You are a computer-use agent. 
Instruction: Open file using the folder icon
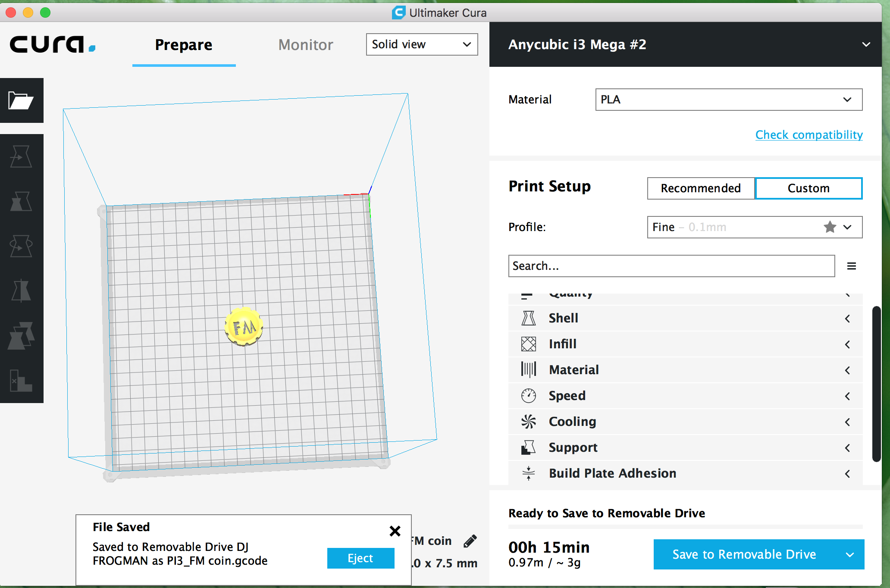tap(21, 100)
